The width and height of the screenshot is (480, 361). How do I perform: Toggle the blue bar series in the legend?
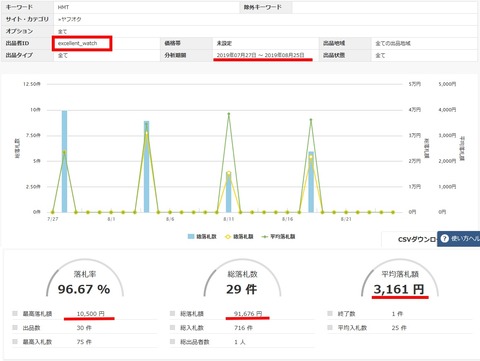[x=202, y=237]
